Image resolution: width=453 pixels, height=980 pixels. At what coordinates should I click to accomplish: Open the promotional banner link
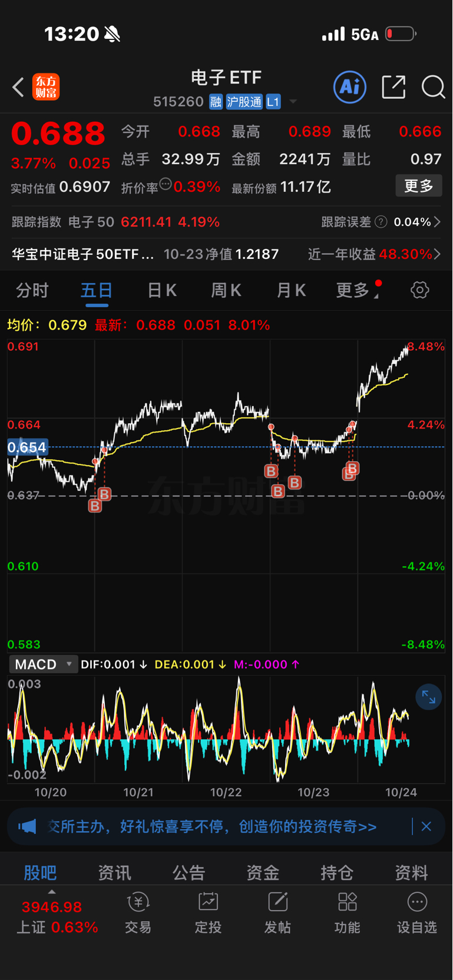click(212, 826)
